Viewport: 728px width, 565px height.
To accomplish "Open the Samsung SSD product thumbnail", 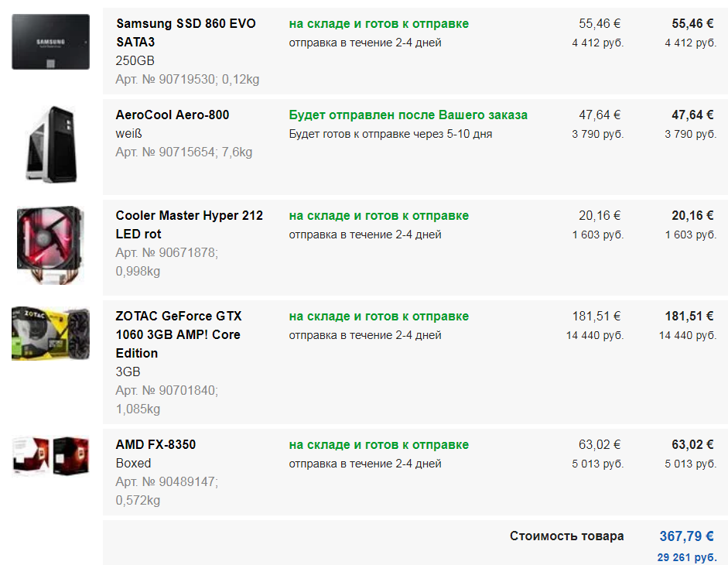I will pyautogui.click(x=50, y=42).
